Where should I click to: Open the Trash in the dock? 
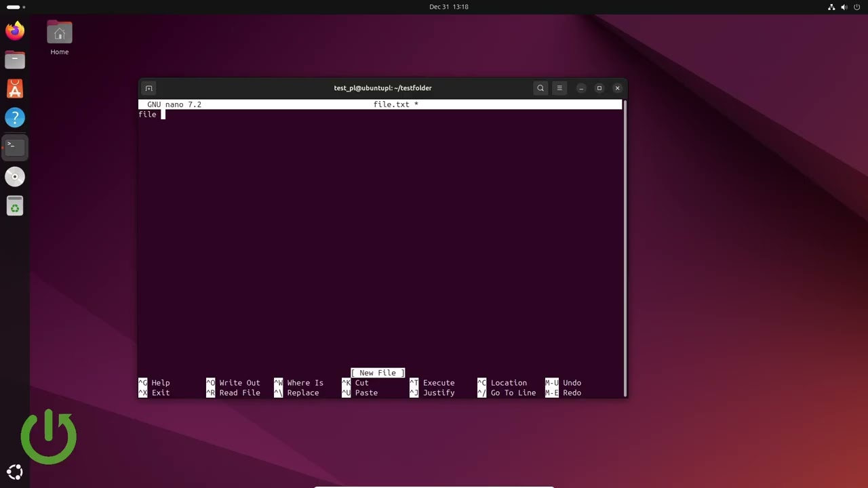tap(15, 206)
